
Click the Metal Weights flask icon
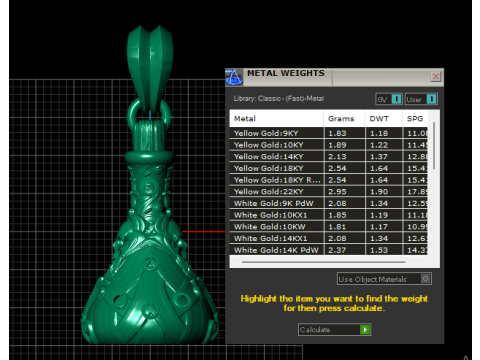coord(234,77)
